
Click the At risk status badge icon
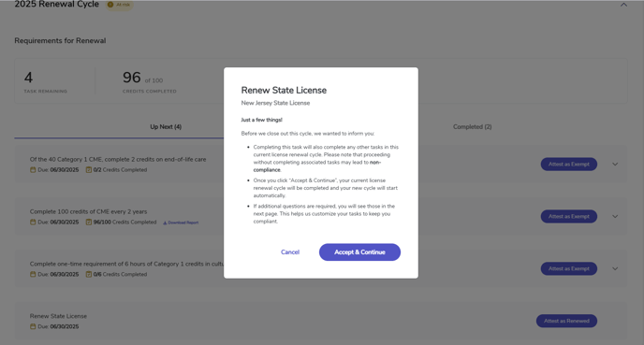click(x=110, y=5)
